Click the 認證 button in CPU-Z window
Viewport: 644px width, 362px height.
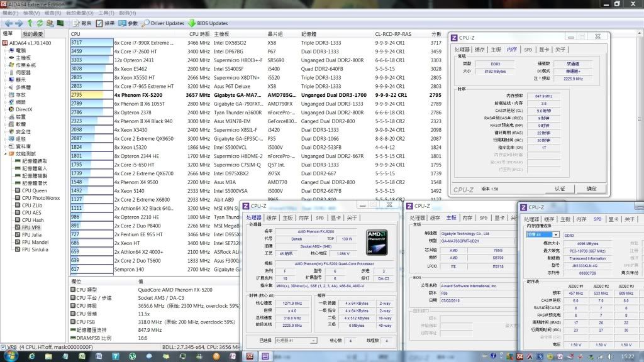pos(559,189)
